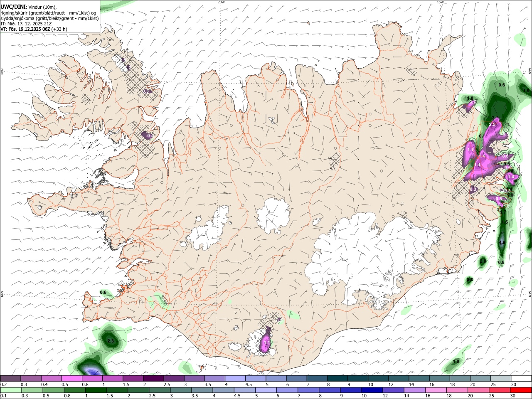Pick the dark purple 2 snow legend swatch
Image resolution: width=532 pixels, height=399 pixels.
(153, 379)
